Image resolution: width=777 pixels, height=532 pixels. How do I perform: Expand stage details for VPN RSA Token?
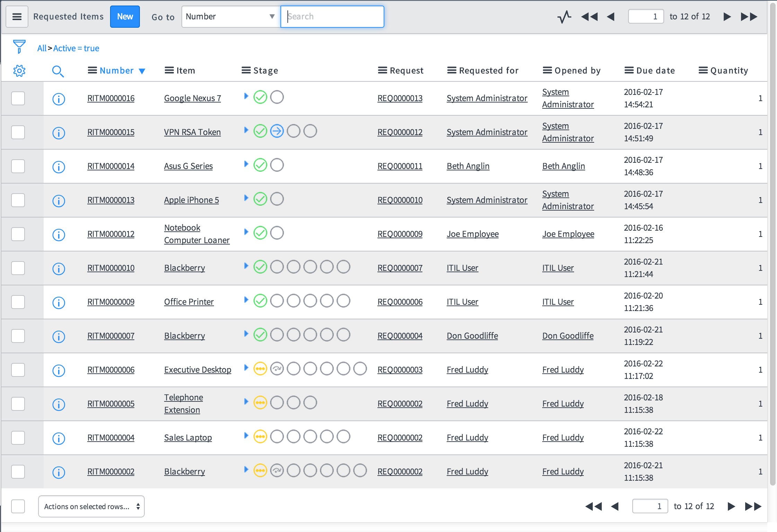point(246,130)
